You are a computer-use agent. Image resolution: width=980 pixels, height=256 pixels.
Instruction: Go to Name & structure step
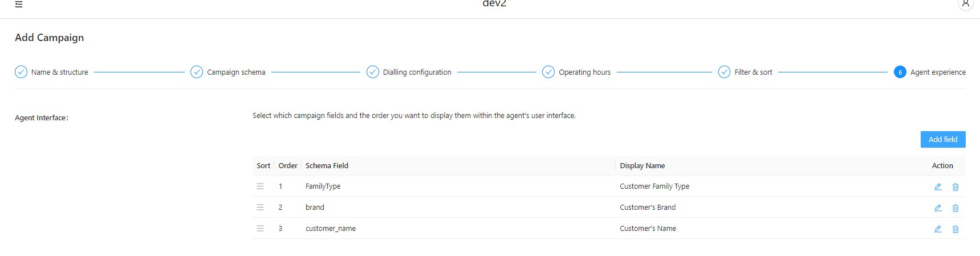tap(52, 72)
